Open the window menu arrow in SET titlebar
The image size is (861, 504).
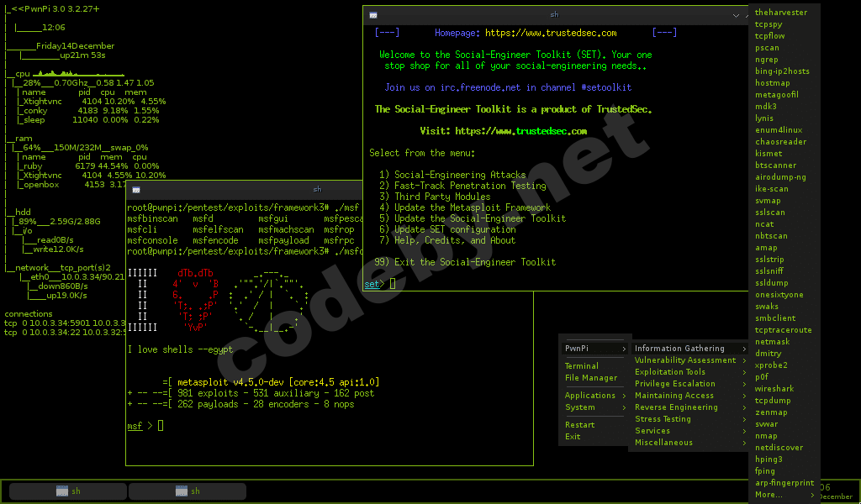(x=736, y=15)
